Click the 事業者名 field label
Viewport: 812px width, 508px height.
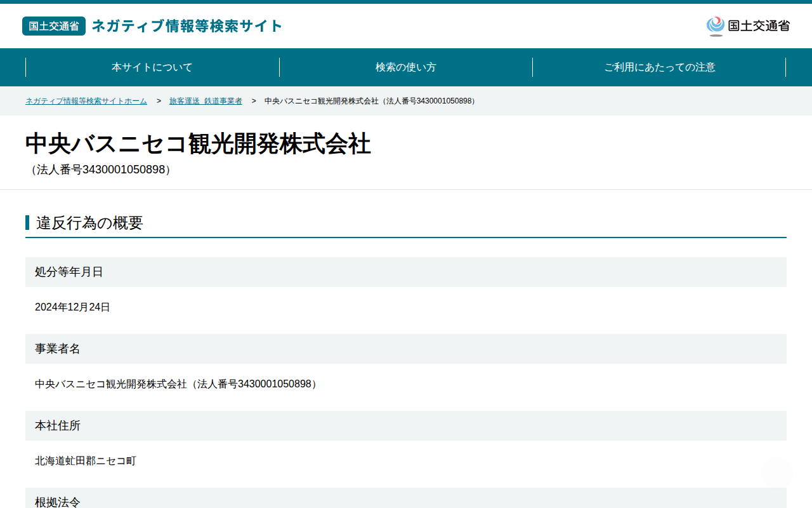coord(58,349)
